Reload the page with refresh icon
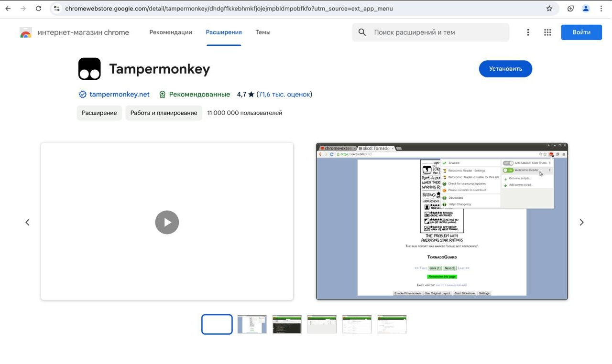612x364 pixels. pos(39,9)
